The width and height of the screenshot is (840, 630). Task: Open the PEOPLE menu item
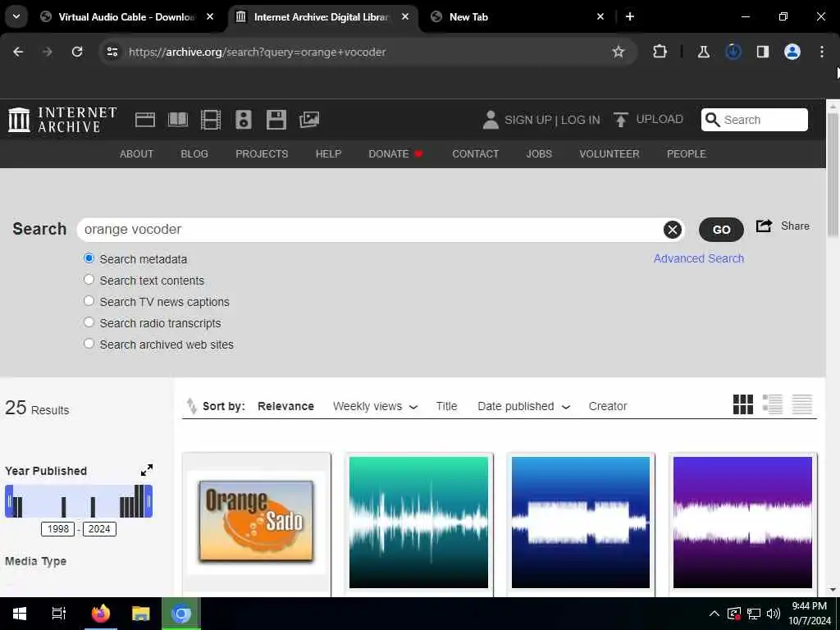point(687,153)
